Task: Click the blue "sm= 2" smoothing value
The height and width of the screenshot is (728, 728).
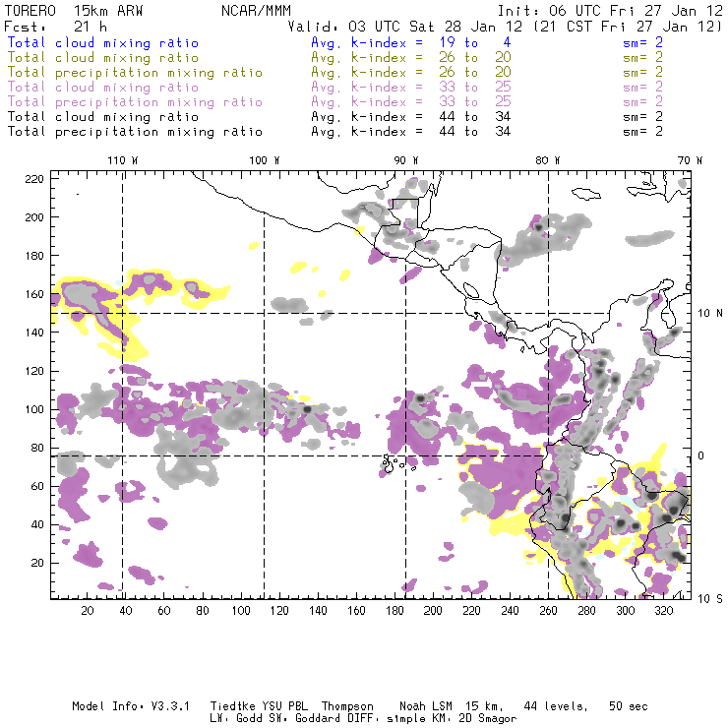Action: pos(642,42)
